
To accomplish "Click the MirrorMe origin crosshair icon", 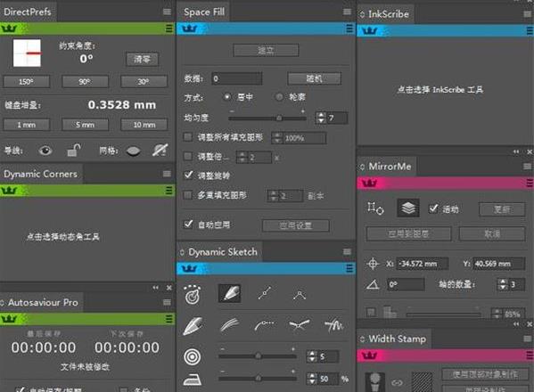I will coord(373,264).
